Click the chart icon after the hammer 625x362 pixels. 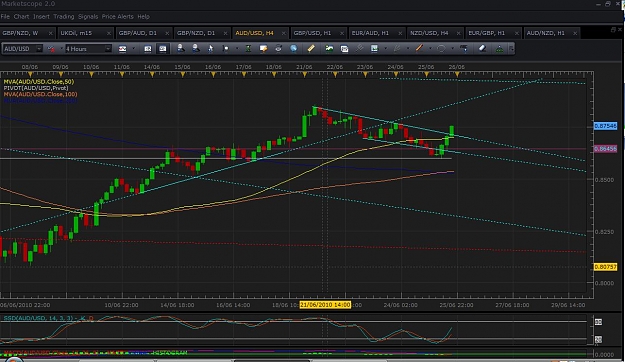(374, 49)
